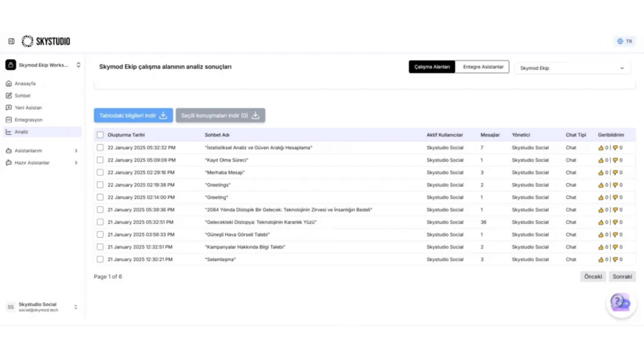Click thumbs-up on İstatistiksel Analiz row

[601, 148]
